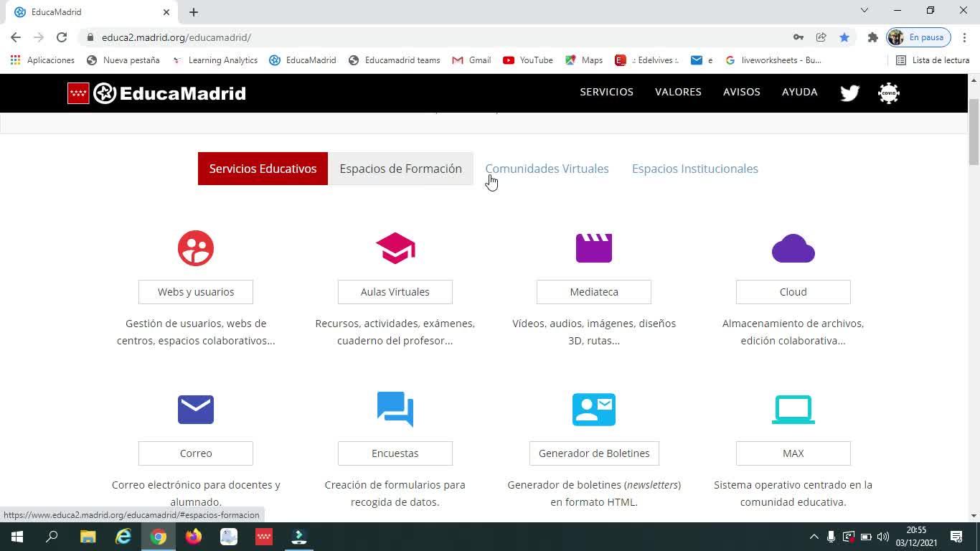Switch to Espacios de Formación tab
This screenshot has height=551, width=980.
click(401, 169)
